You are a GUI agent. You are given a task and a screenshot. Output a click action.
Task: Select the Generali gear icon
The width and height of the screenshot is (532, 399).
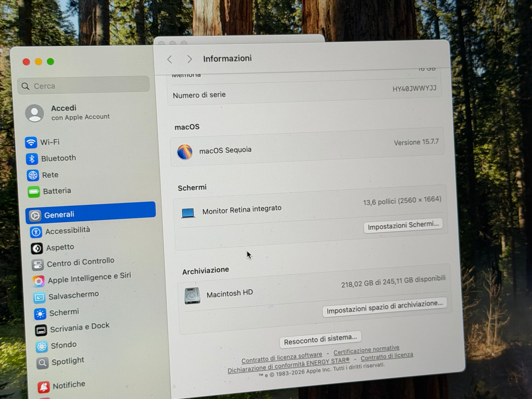point(35,215)
